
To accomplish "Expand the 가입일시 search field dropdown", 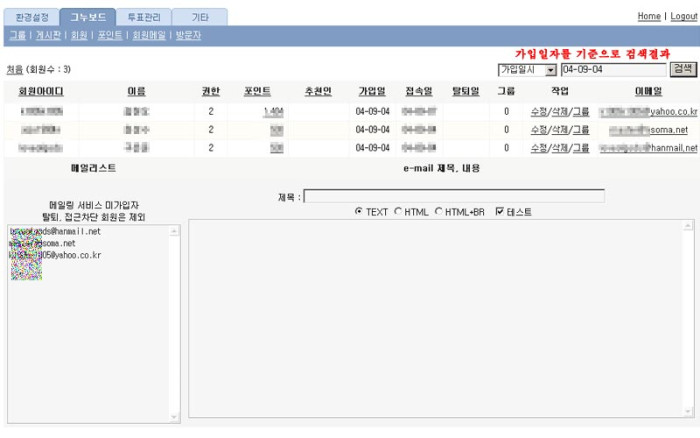I will click(x=550, y=70).
